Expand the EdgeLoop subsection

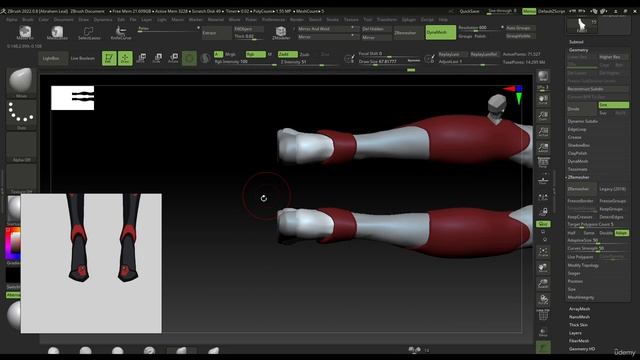click(x=577, y=129)
